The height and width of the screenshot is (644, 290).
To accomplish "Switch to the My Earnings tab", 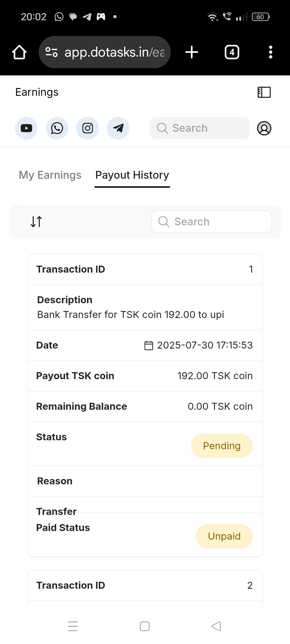I will click(x=50, y=175).
